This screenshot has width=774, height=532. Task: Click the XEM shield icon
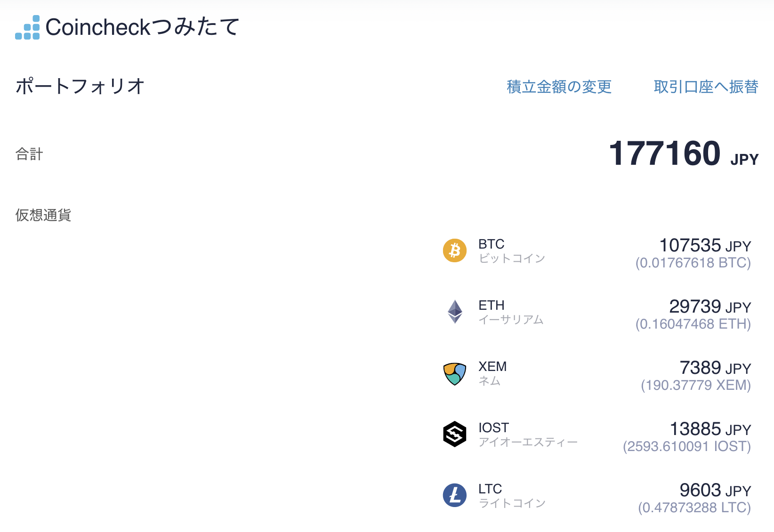[x=455, y=374]
